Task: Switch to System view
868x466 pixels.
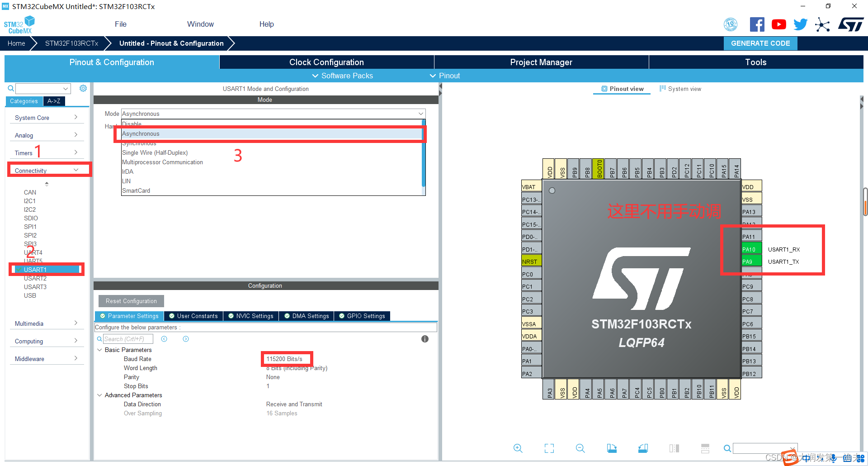Action: coord(684,89)
